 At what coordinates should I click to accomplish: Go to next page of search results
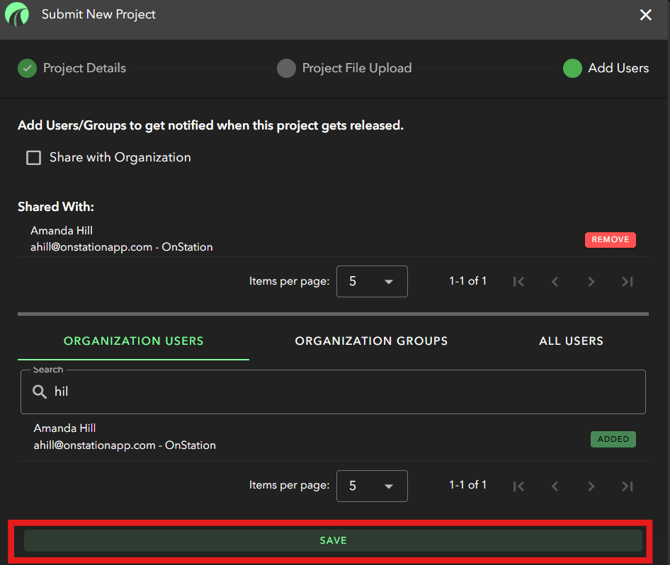[x=591, y=486]
